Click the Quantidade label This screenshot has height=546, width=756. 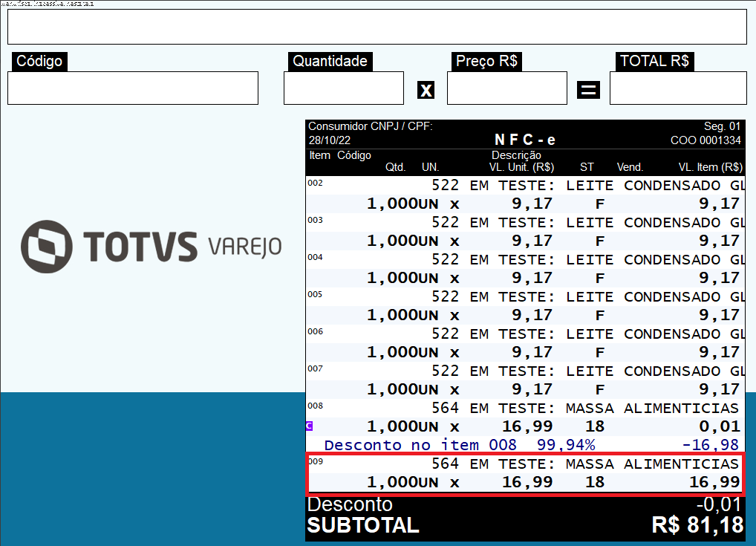click(330, 61)
